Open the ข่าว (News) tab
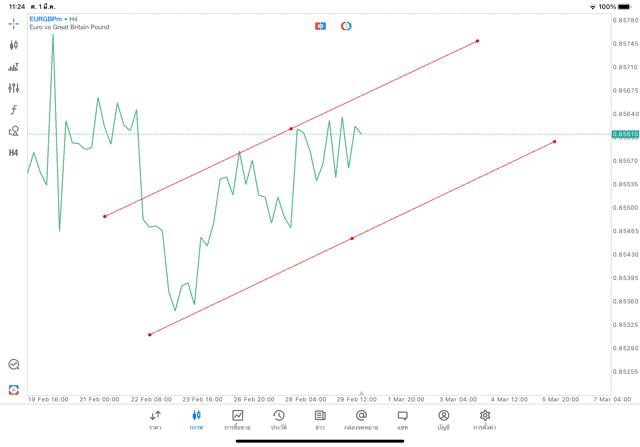Screen dimensions: 640x447 (x=320, y=419)
